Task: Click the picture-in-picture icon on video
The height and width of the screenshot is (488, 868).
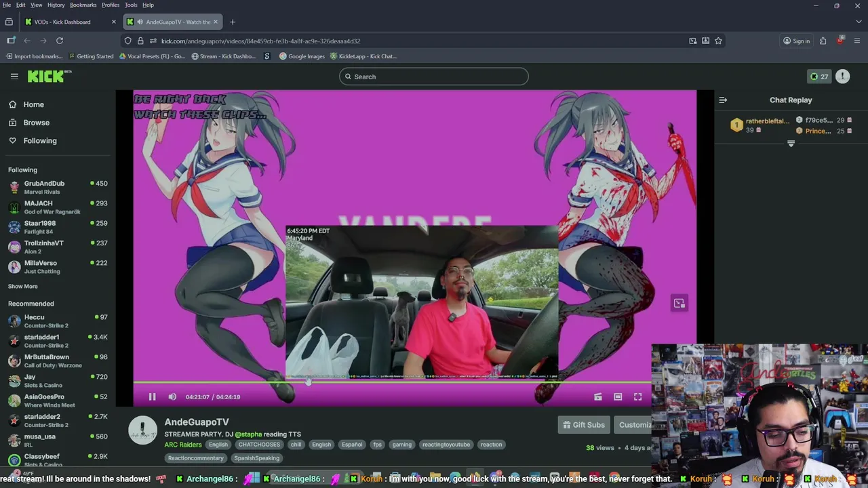Action: 679,303
